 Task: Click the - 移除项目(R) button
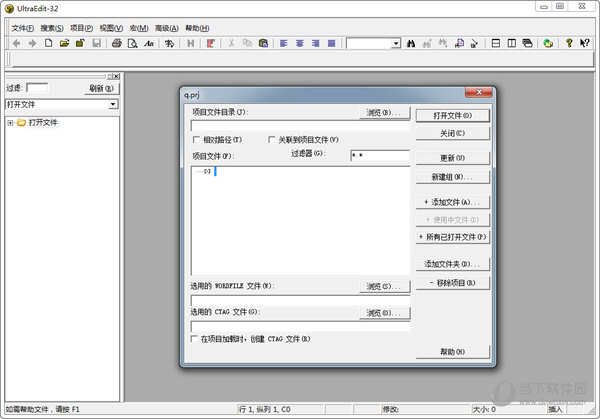(x=453, y=283)
